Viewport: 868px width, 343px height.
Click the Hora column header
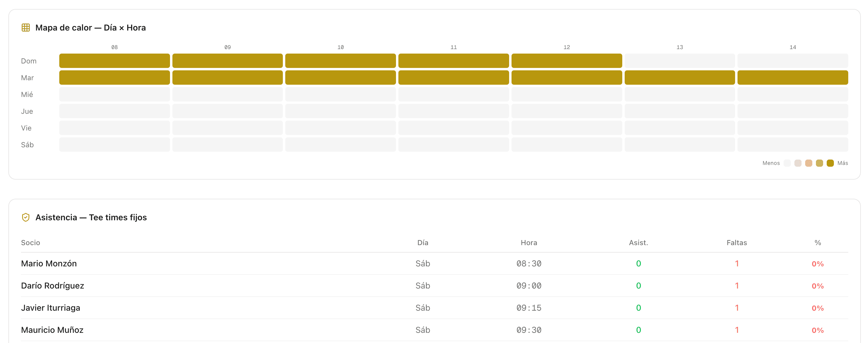tap(529, 243)
